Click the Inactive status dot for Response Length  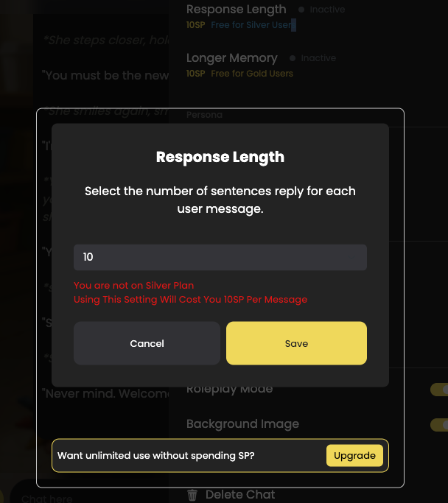tap(301, 10)
